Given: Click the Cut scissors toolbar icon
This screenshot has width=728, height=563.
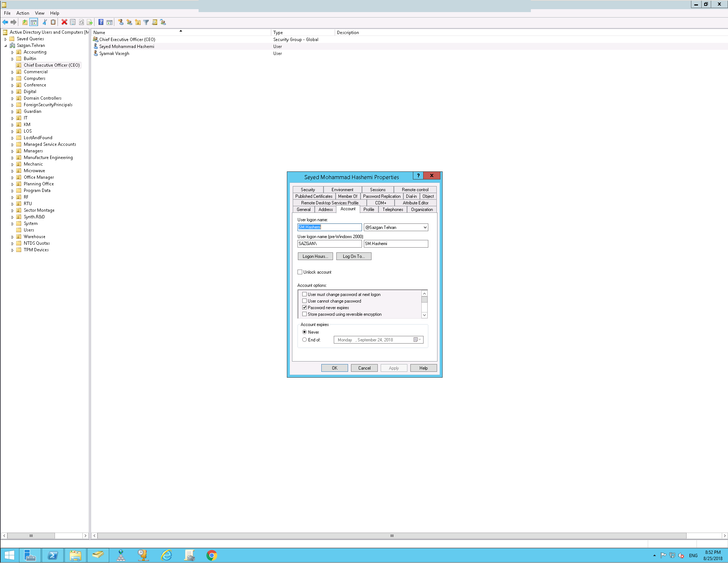Looking at the screenshot, I should click(45, 22).
